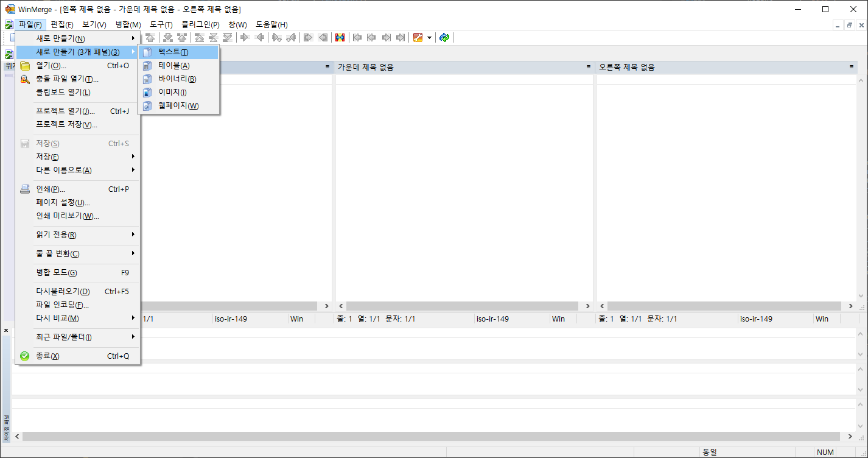Expand the 다시 비교(M) submenu

point(78,319)
